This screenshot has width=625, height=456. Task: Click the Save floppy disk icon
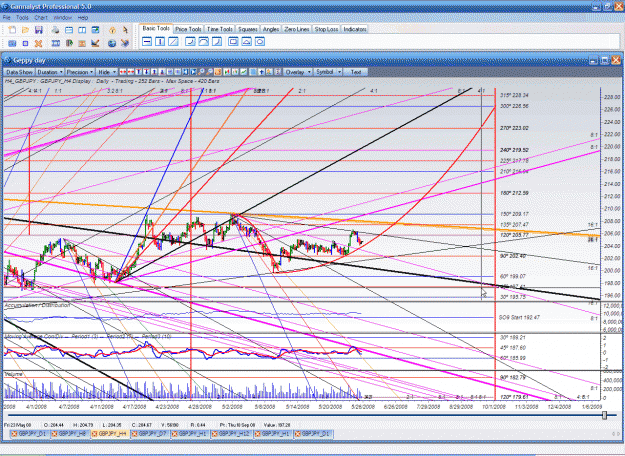(x=39, y=30)
